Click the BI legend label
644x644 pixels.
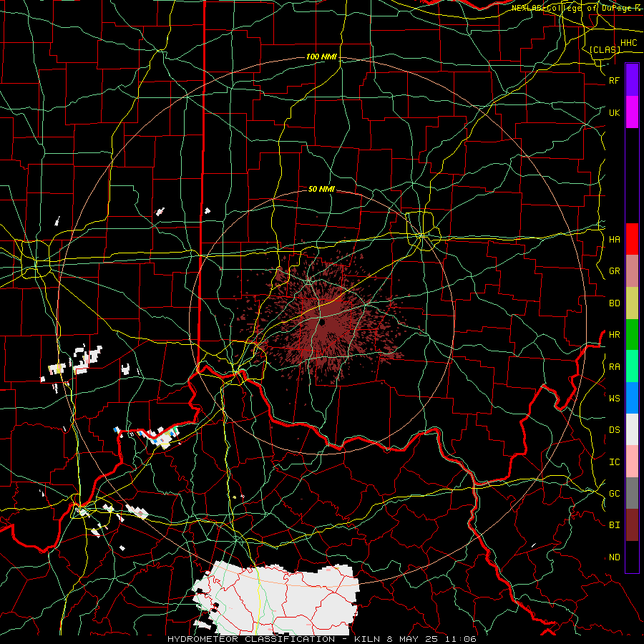tap(614, 525)
